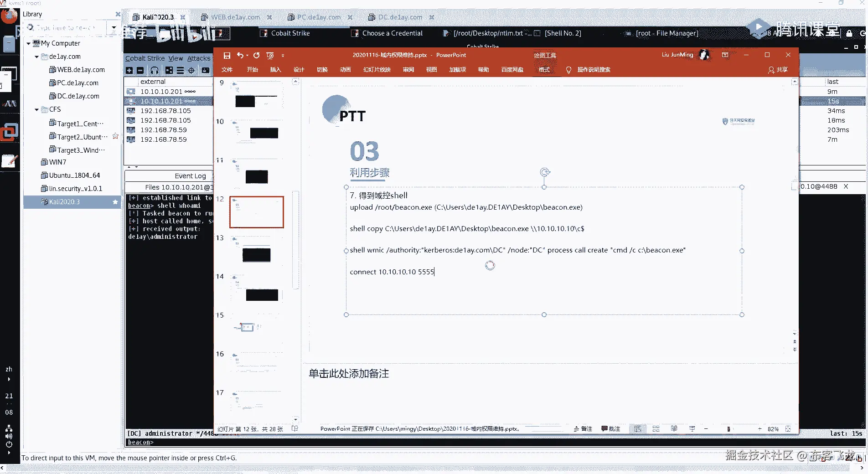Image resolution: width=868 pixels, height=474 pixels.
Task: Select slide 13 thumbnail
Action: pyautogui.click(x=256, y=251)
